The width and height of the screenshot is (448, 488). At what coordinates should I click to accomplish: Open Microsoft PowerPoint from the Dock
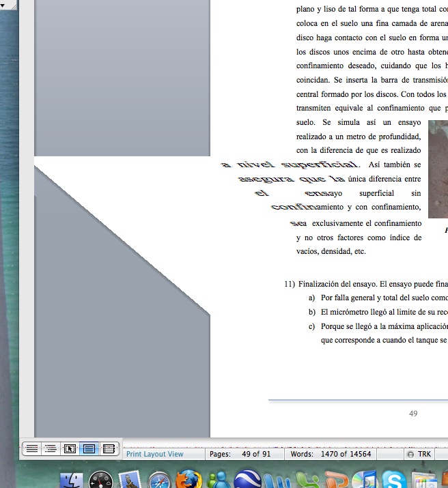coord(335,481)
